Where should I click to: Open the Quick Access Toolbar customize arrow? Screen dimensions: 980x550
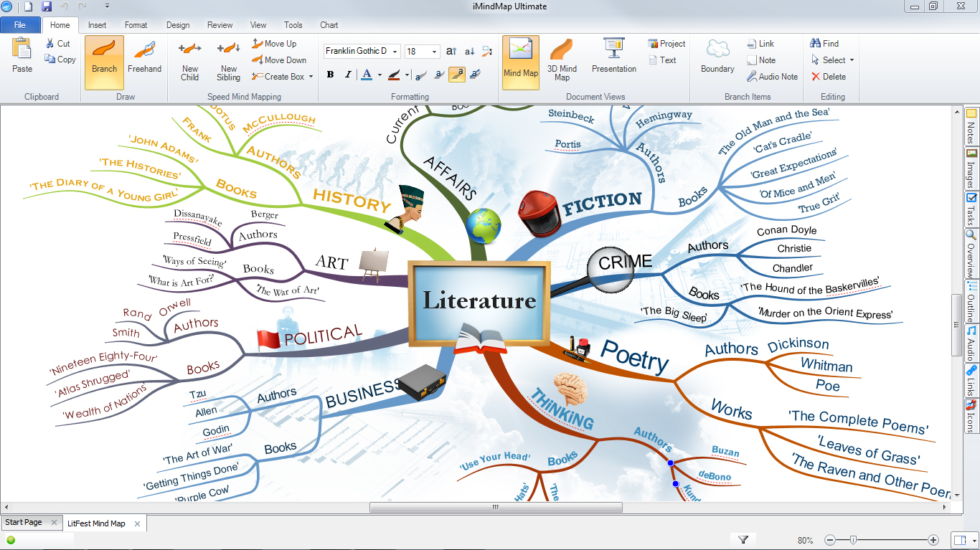107,6
